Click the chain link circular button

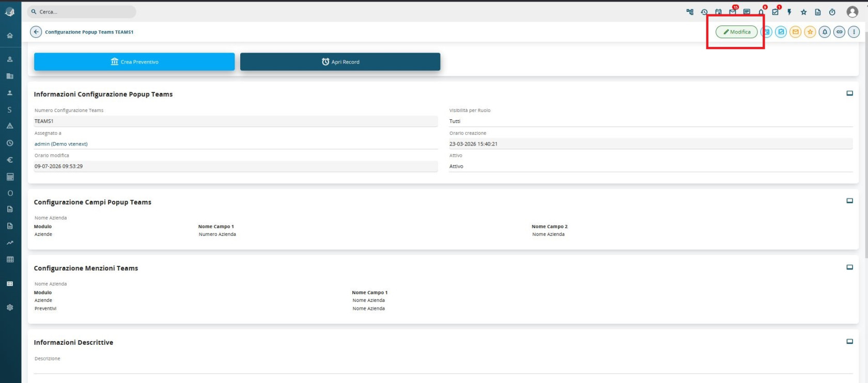(x=840, y=32)
